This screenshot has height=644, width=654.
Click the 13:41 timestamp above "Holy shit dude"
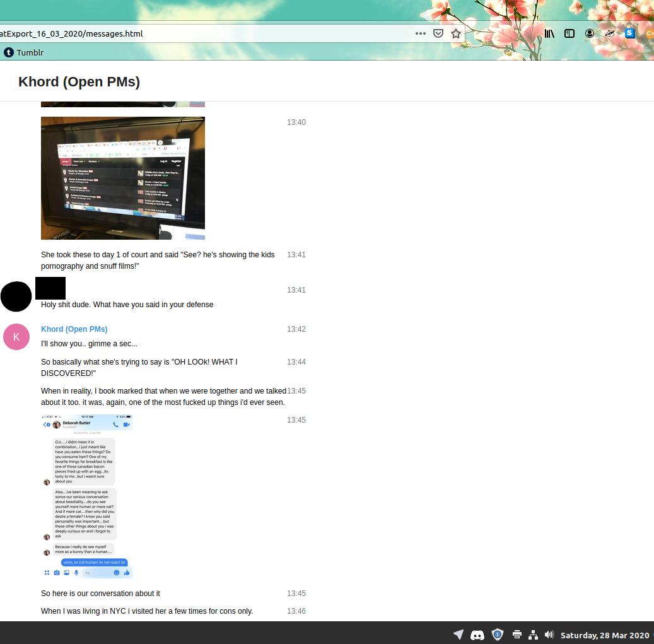[296, 290]
